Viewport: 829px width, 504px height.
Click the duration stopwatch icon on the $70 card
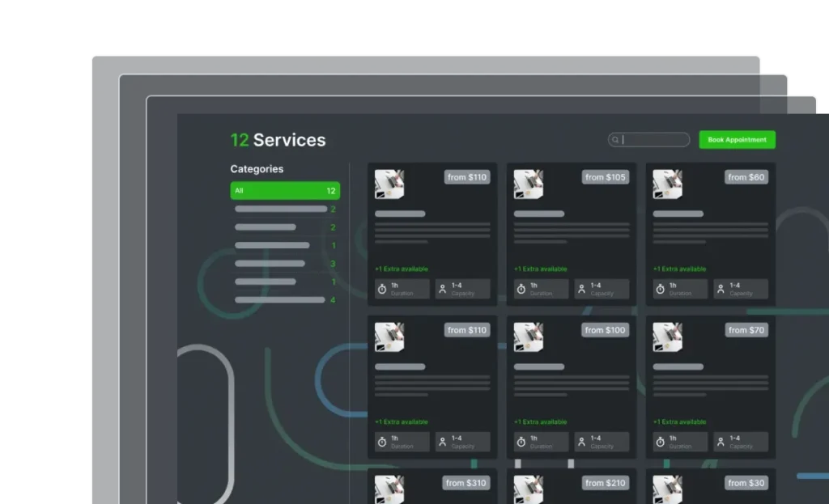click(x=661, y=442)
